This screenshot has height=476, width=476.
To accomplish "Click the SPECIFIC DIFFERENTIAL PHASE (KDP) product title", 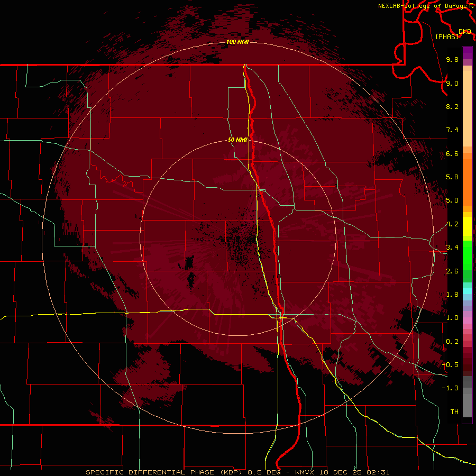I will point(166,472).
